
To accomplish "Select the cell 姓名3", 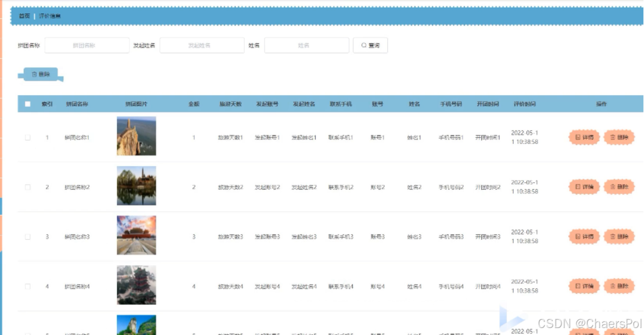I will pyautogui.click(x=414, y=237).
